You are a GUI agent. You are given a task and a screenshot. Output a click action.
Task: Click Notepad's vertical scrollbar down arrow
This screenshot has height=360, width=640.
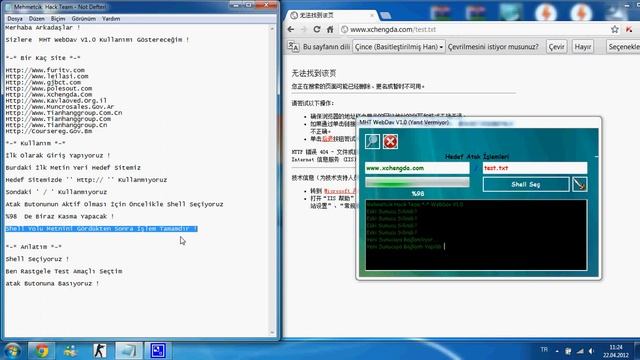(x=272, y=333)
